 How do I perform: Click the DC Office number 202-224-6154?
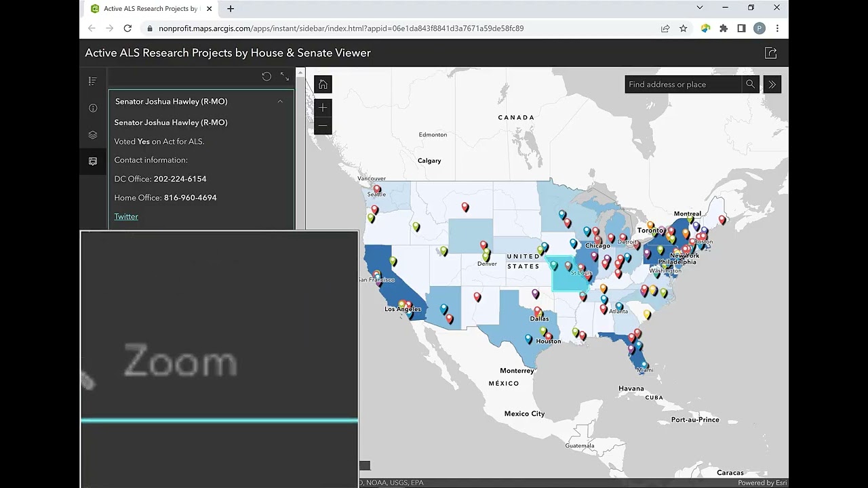coord(180,179)
